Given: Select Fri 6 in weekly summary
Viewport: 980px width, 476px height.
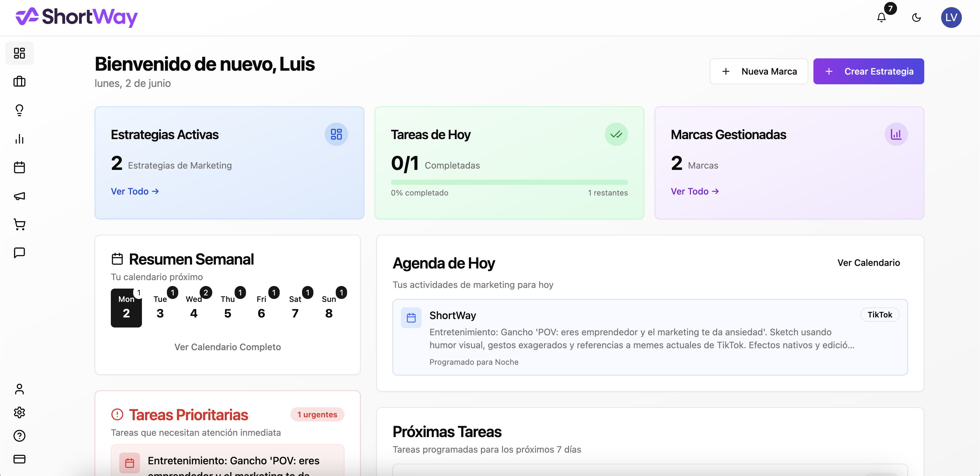Looking at the screenshot, I should tap(261, 307).
